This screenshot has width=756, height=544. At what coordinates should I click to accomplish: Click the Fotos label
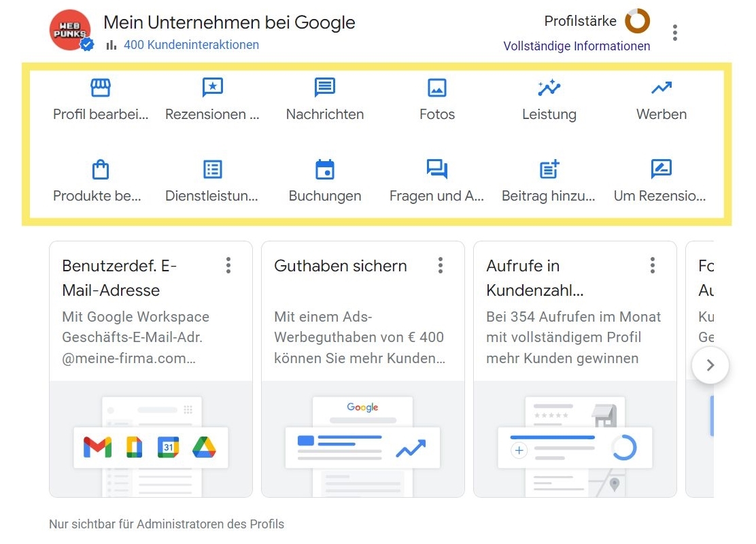pos(437,114)
